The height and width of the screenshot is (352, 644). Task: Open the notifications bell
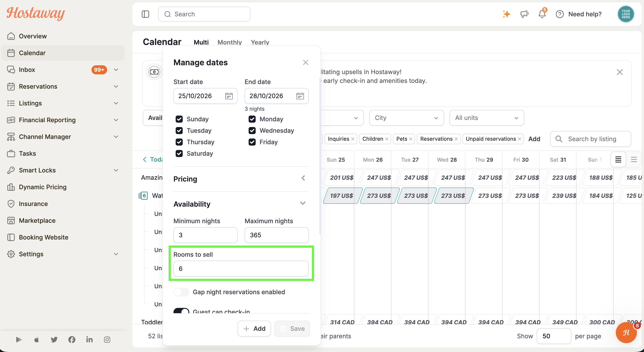pos(542,14)
